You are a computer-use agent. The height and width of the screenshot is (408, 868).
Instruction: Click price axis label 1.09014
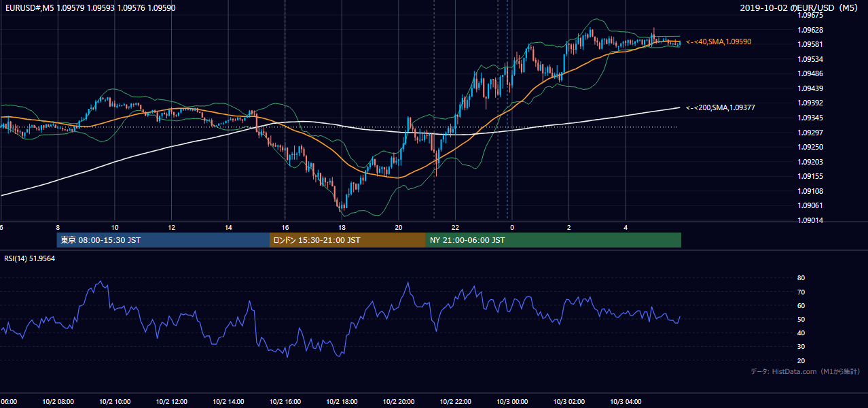point(809,220)
